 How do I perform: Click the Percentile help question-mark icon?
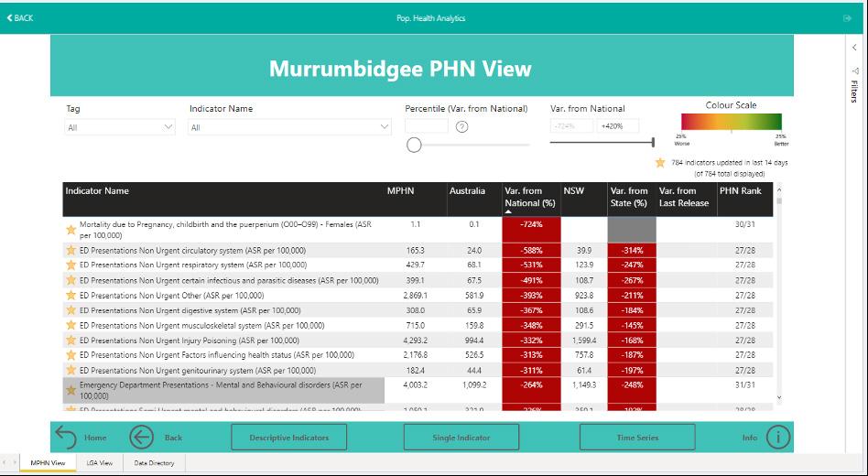click(462, 126)
